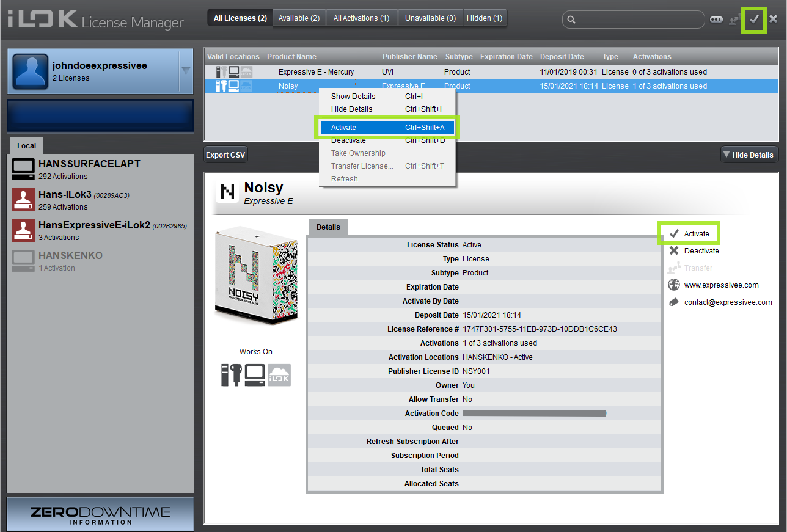Click the magnifier icon in the search box

pyautogui.click(x=571, y=20)
